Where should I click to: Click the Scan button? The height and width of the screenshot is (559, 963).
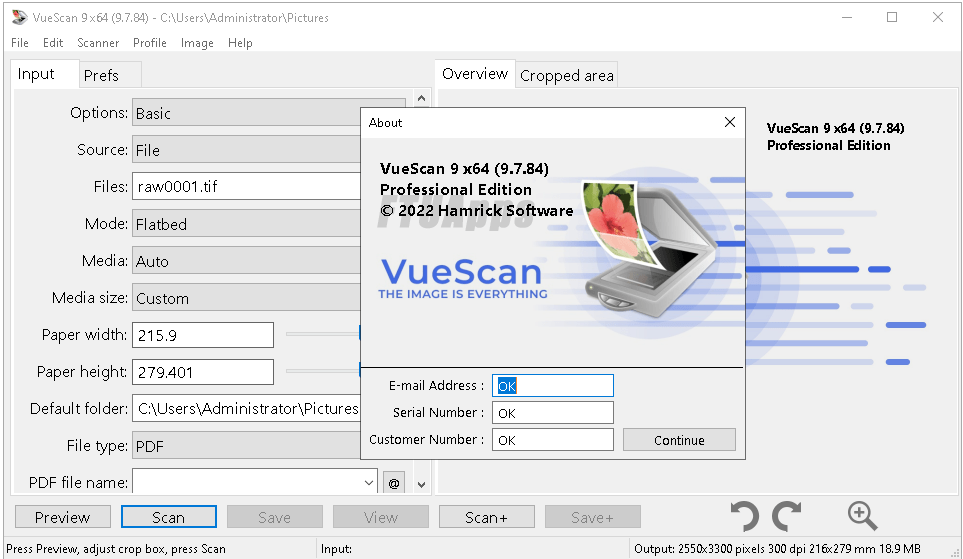tap(168, 517)
